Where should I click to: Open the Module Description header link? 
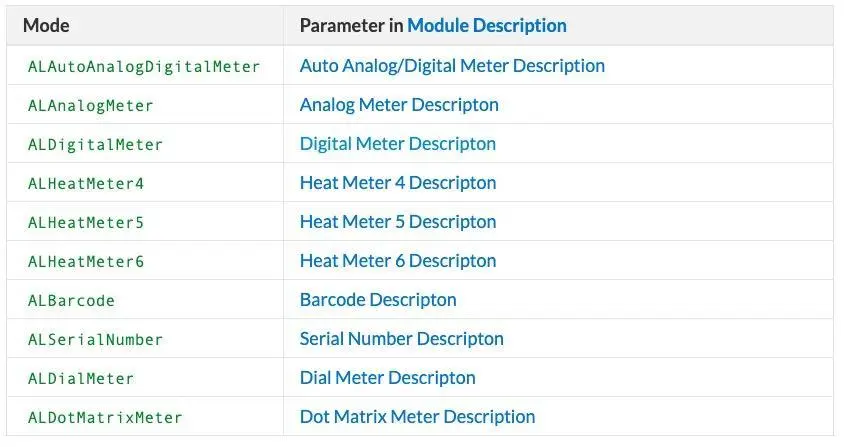tap(487, 25)
